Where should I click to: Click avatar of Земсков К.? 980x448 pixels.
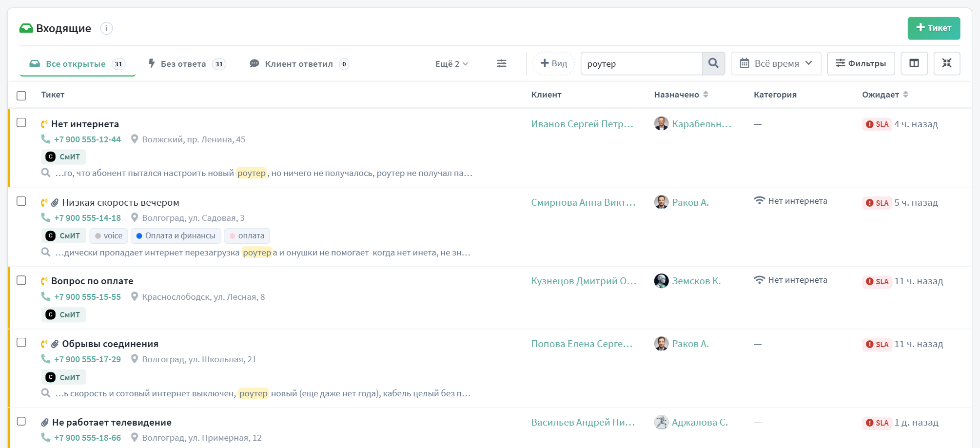click(x=661, y=281)
